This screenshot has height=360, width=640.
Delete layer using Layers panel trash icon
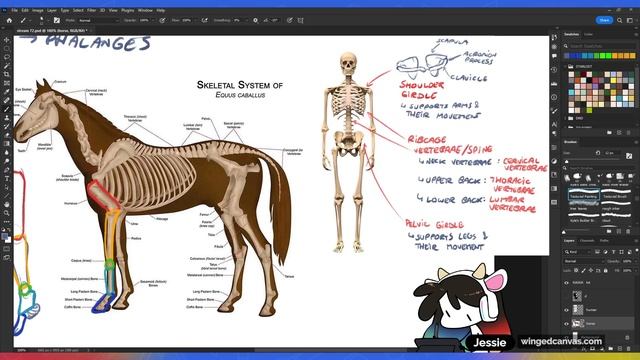click(x=629, y=349)
